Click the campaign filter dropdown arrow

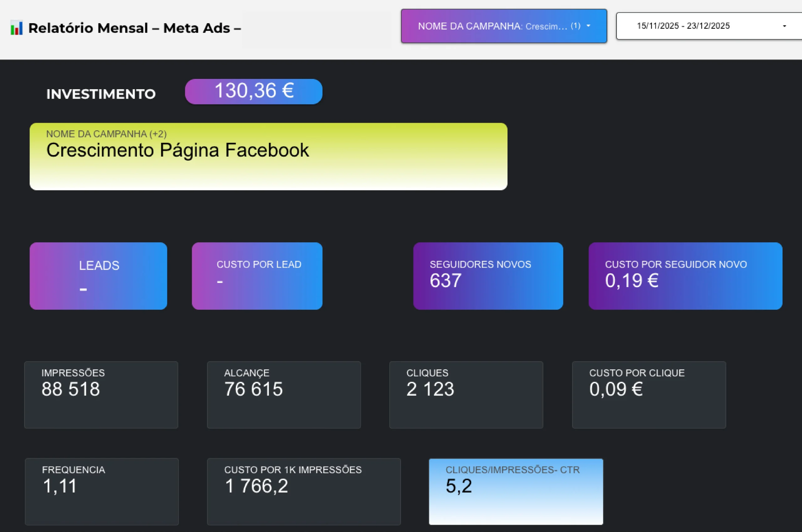[588, 26]
